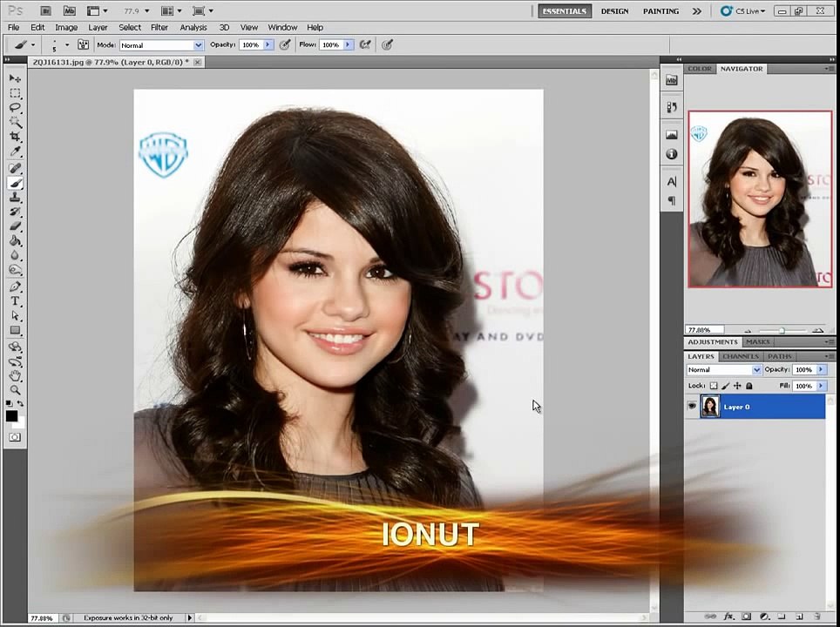The width and height of the screenshot is (840, 627).
Task: Switch to the Masks tab
Action: pos(758,341)
